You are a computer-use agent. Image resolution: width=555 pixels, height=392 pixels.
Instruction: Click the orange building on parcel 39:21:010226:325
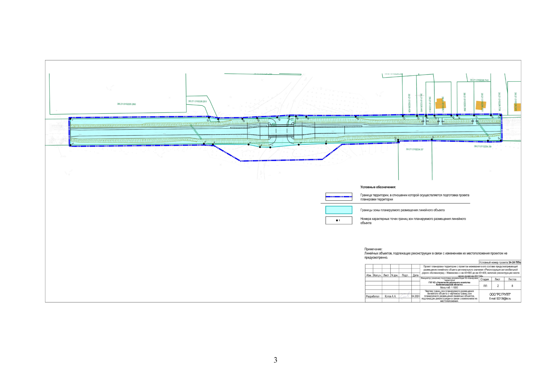click(x=517, y=107)
